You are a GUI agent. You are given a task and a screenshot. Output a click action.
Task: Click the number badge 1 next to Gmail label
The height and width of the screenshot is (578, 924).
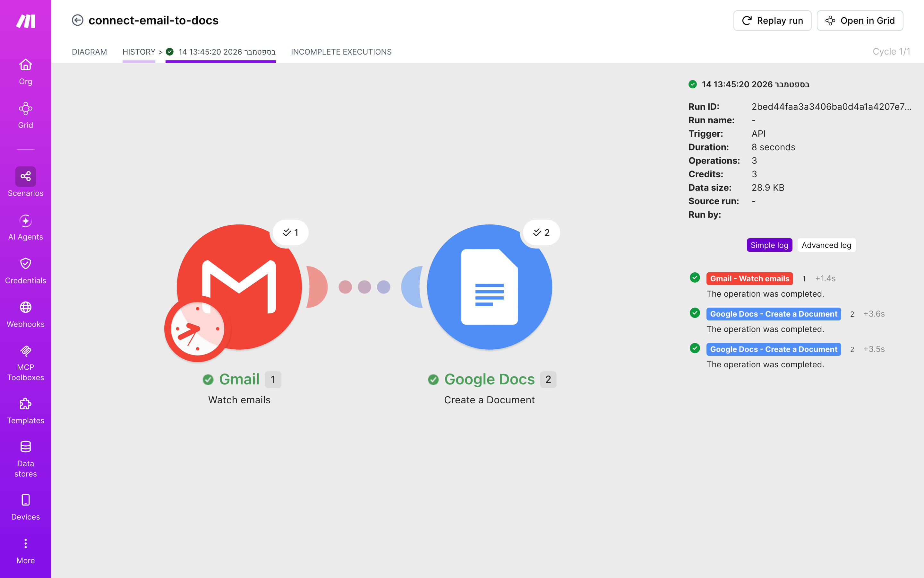pos(273,380)
